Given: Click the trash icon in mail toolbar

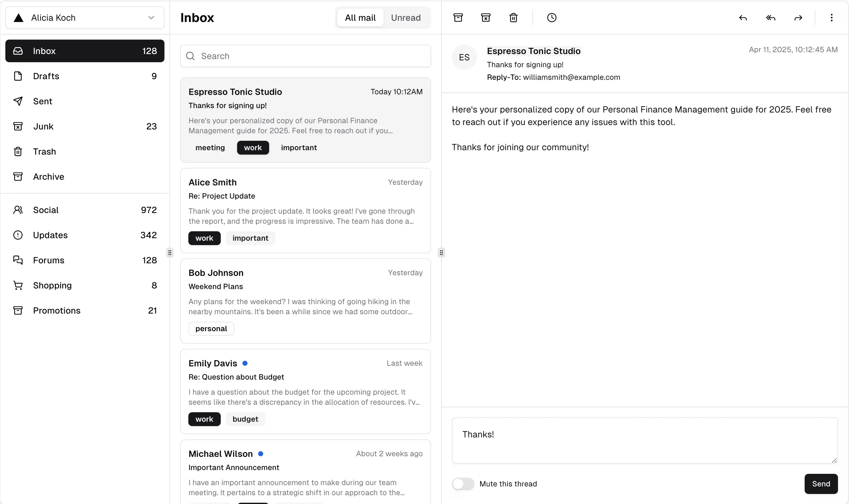Looking at the screenshot, I should (x=513, y=18).
